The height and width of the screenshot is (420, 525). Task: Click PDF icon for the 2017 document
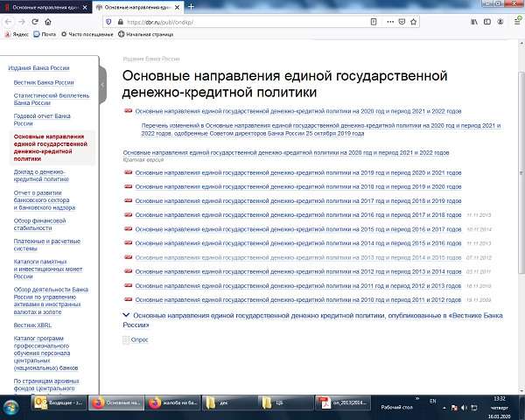click(129, 200)
